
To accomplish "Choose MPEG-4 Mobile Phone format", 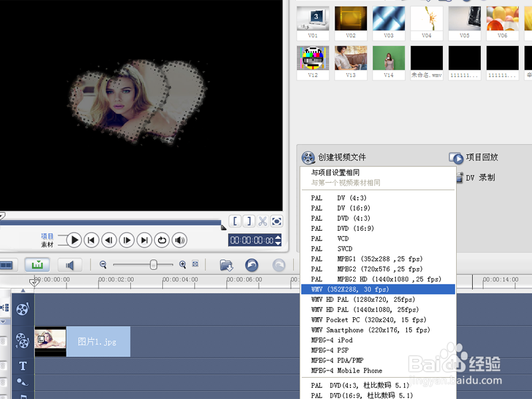I will pos(378,370).
